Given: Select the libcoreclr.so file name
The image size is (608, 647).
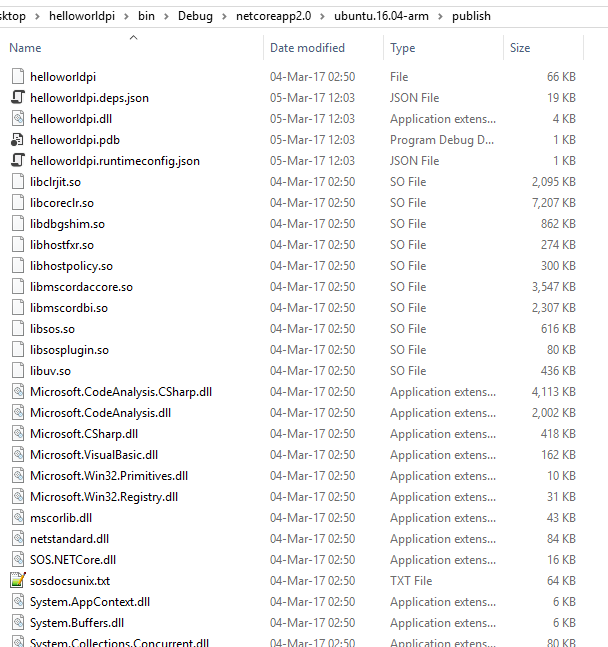Looking at the screenshot, I should pyautogui.click(x=62, y=203).
